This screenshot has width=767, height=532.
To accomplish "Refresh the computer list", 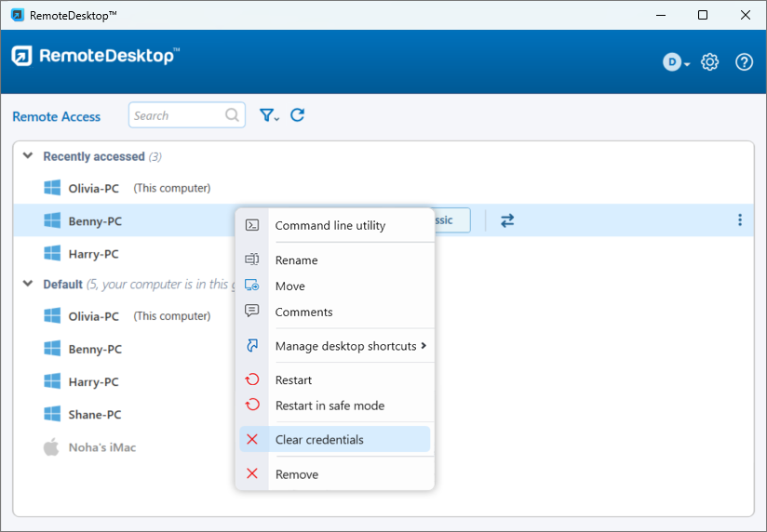I will coord(298,115).
